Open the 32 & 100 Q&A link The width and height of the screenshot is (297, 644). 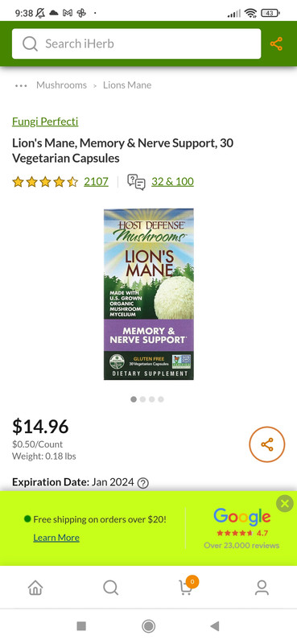pos(172,182)
